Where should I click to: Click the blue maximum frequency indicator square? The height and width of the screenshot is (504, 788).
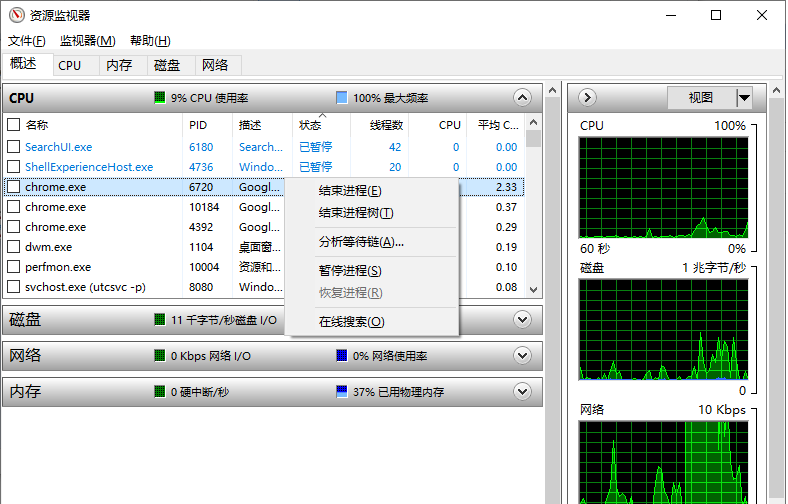pos(341,97)
